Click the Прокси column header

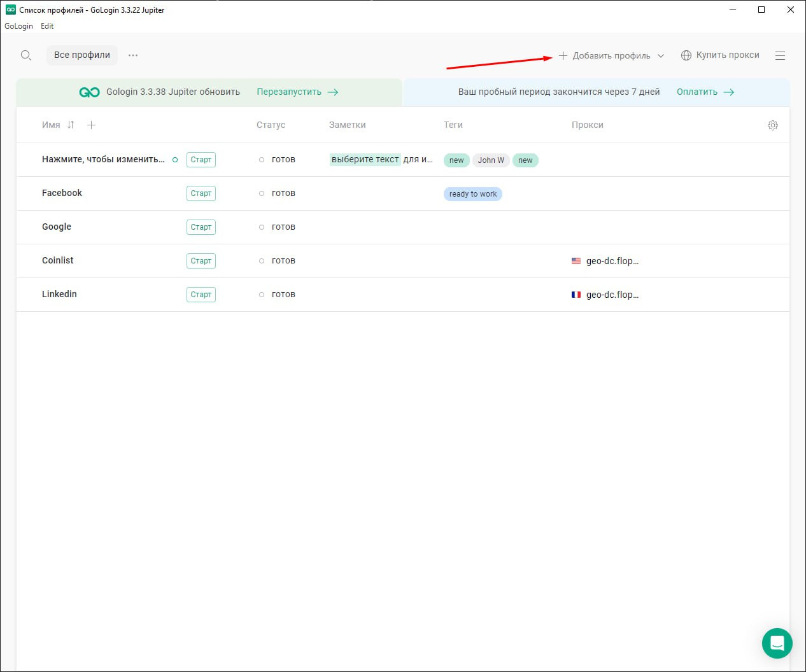point(587,125)
